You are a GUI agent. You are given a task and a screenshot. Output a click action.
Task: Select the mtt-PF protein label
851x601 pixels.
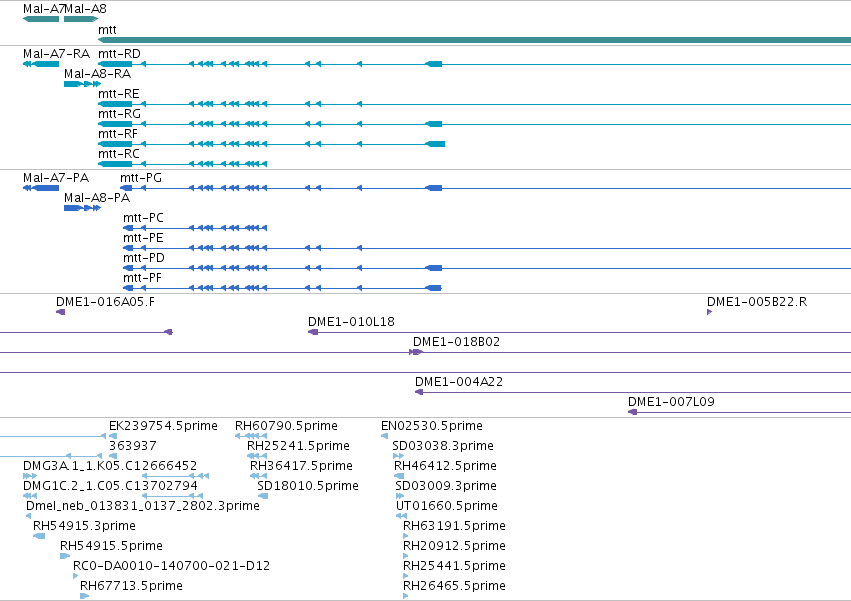pyautogui.click(x=143, y=279)
